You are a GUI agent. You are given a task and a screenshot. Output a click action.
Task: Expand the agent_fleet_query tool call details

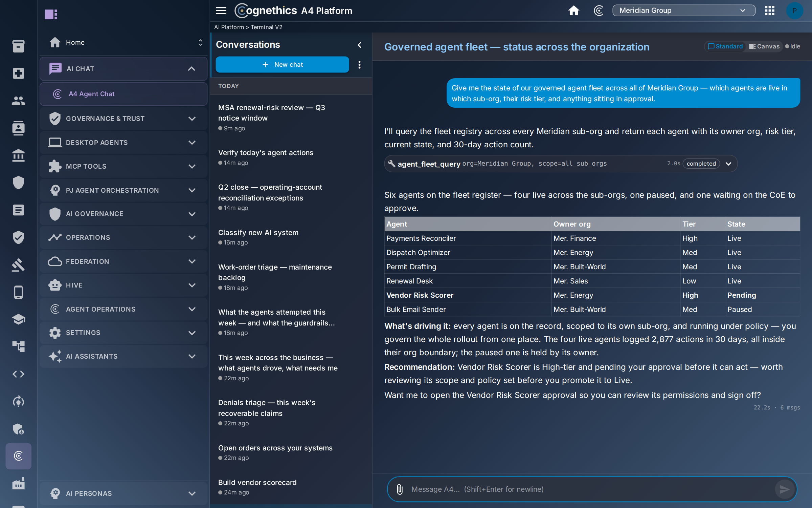[x=728, y=164]
